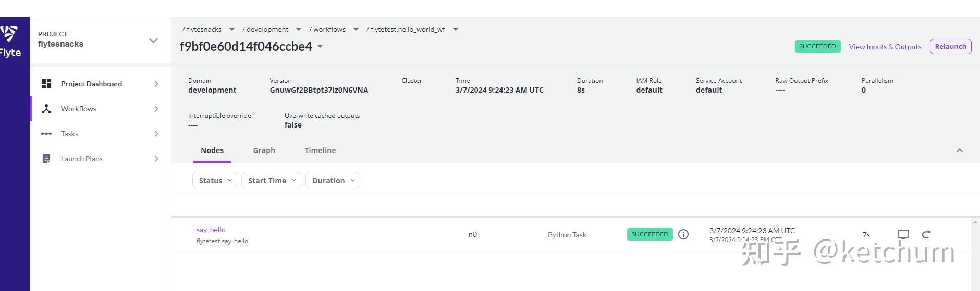Switch to the Timeline tab

[x=320, y=150]
